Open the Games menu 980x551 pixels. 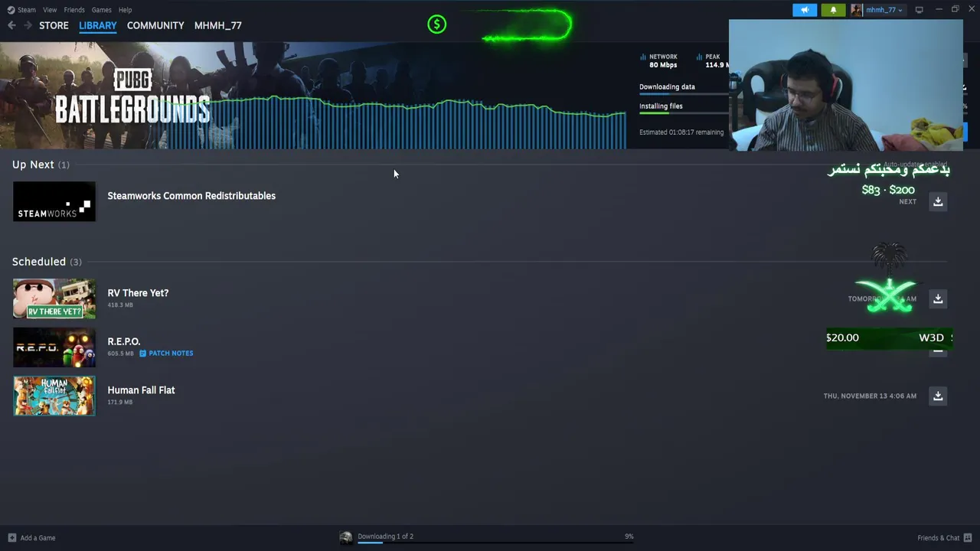(x=101, y=10)
